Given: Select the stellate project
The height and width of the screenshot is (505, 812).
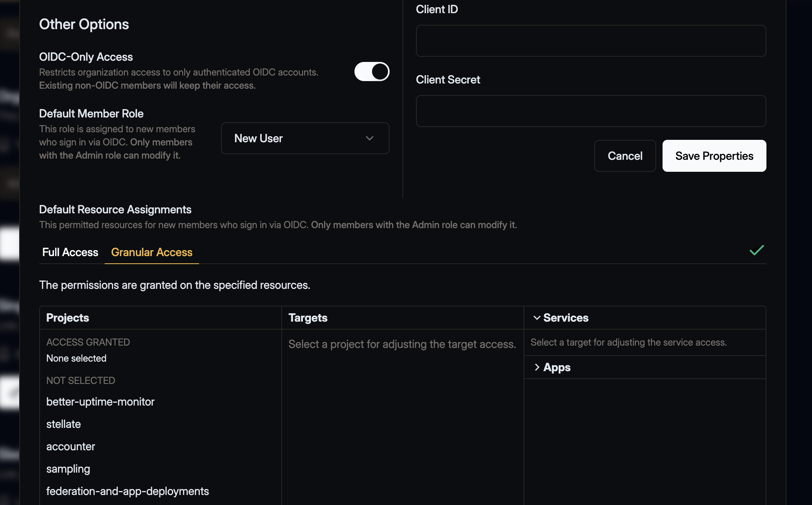Looking at the screenshot, I should 63,424.
